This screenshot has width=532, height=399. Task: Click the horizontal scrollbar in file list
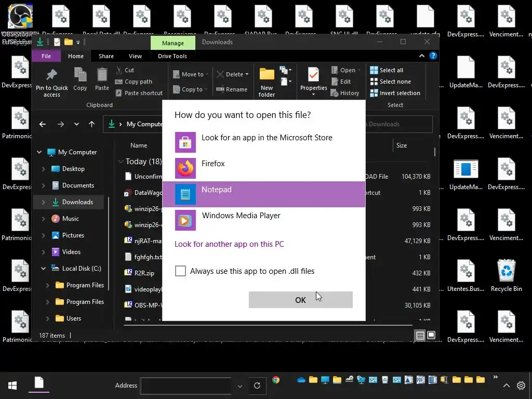268,325
